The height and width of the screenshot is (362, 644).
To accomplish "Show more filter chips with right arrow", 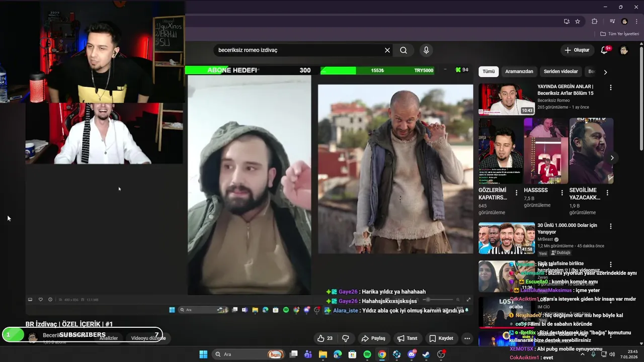I will (605, 72).
